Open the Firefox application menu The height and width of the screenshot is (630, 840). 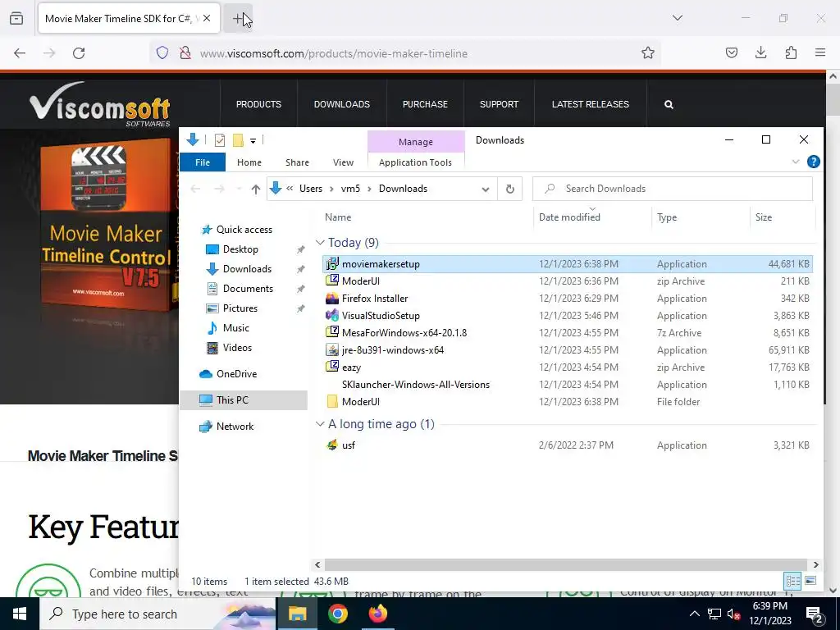[820, 53]
